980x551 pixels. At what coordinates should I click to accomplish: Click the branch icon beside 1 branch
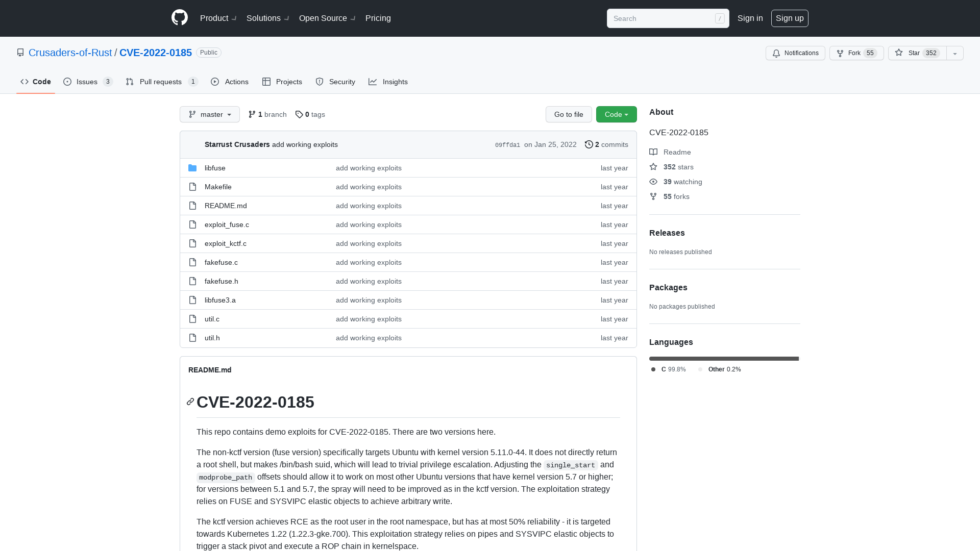(x=252, y=114)
